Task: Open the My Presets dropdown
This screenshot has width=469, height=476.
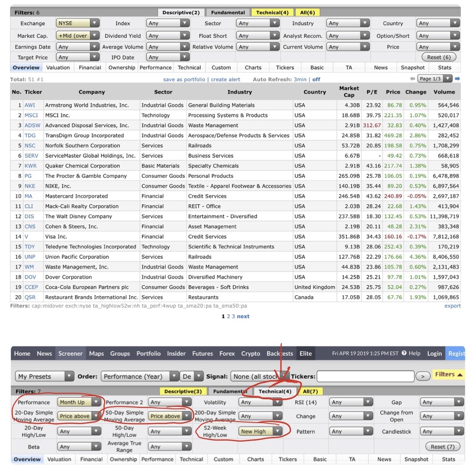Action: click(45, 376)
